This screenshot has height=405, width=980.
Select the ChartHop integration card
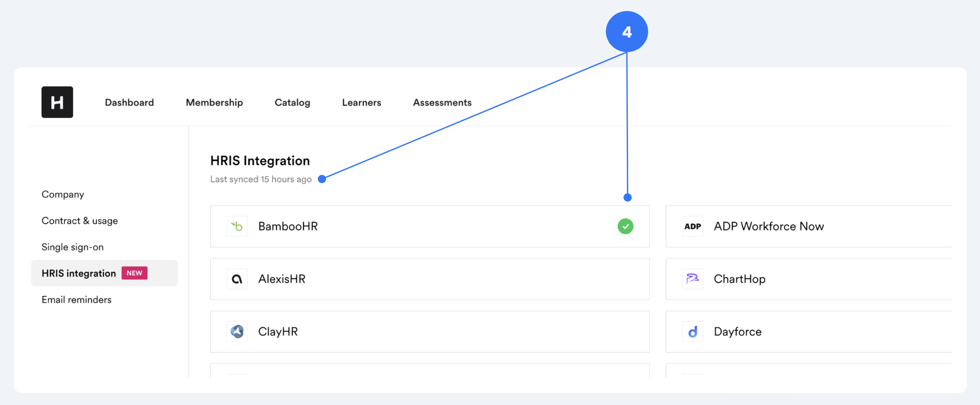point(808,279)
